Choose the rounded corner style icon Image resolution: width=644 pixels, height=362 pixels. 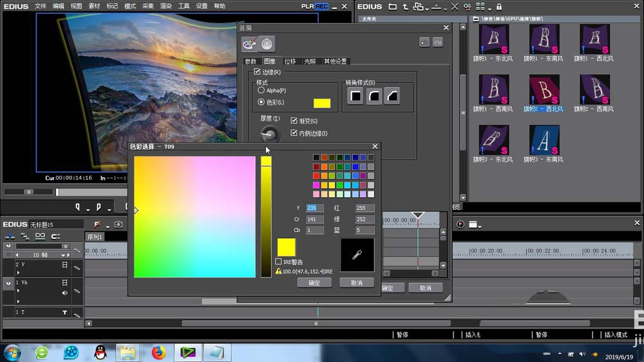[x=374, y=97]
